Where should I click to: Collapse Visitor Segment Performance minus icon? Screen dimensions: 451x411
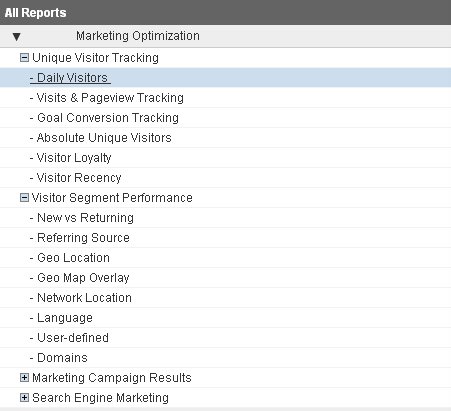point(24,198)
